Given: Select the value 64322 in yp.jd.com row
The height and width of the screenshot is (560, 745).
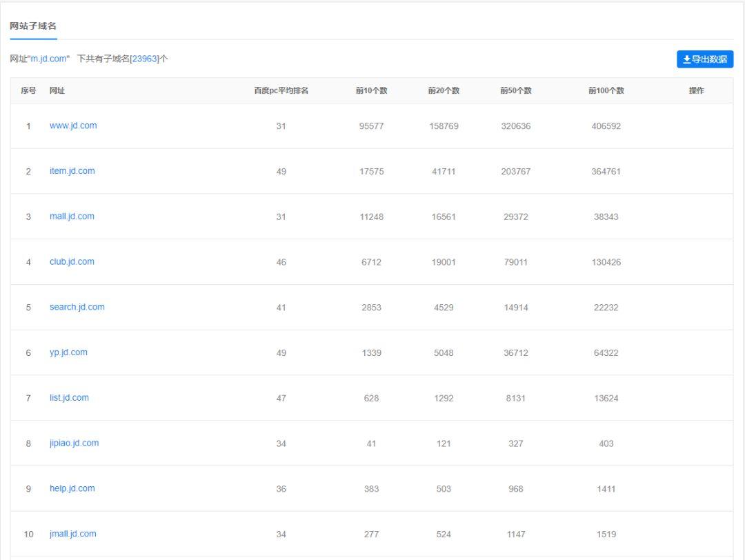Looking at the screenshot, I should click(606, 353).
